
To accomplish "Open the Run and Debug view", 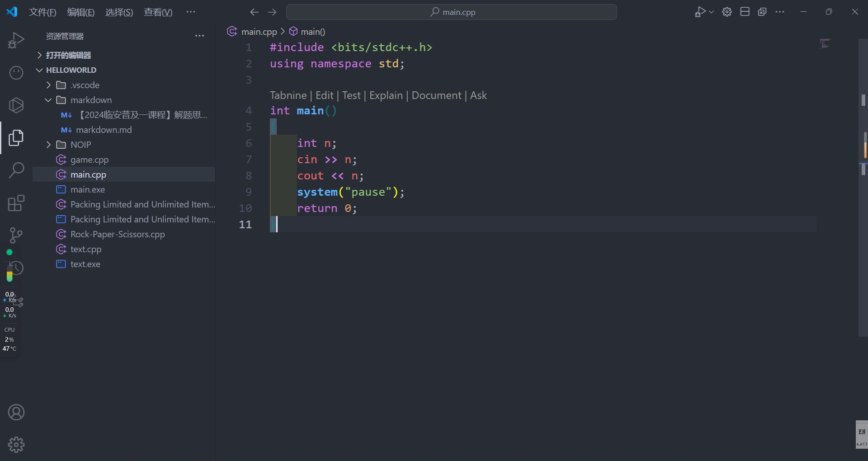I will tap(16, 40).
